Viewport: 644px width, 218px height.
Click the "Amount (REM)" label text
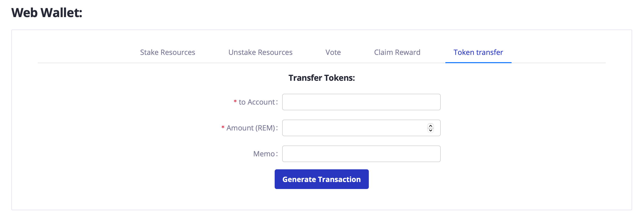[x=250, y=128]
